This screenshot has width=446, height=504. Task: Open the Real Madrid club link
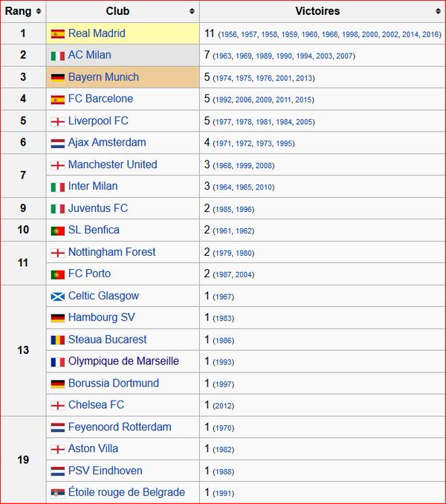(97, 33)
